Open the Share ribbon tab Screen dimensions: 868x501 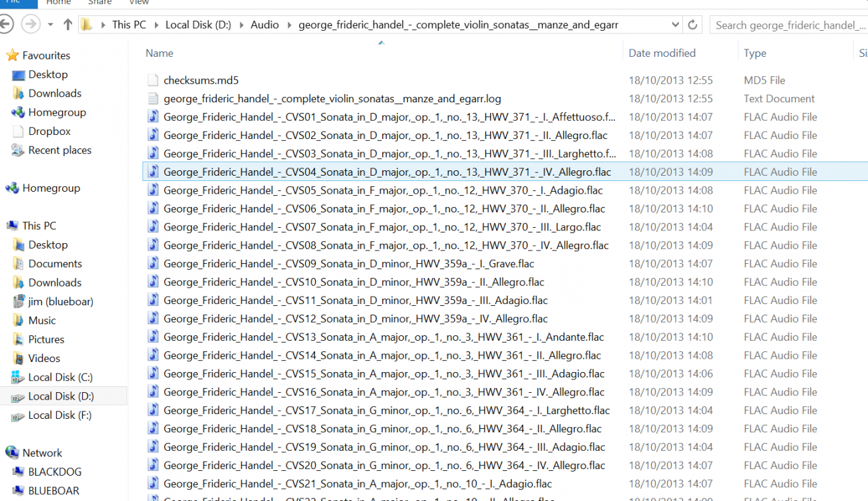(100, 3)
